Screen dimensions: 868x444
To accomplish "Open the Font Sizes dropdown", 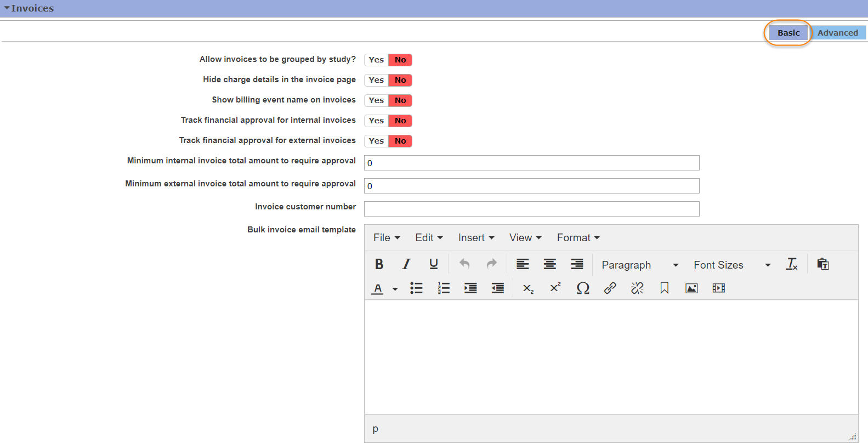I will [731, 265].
